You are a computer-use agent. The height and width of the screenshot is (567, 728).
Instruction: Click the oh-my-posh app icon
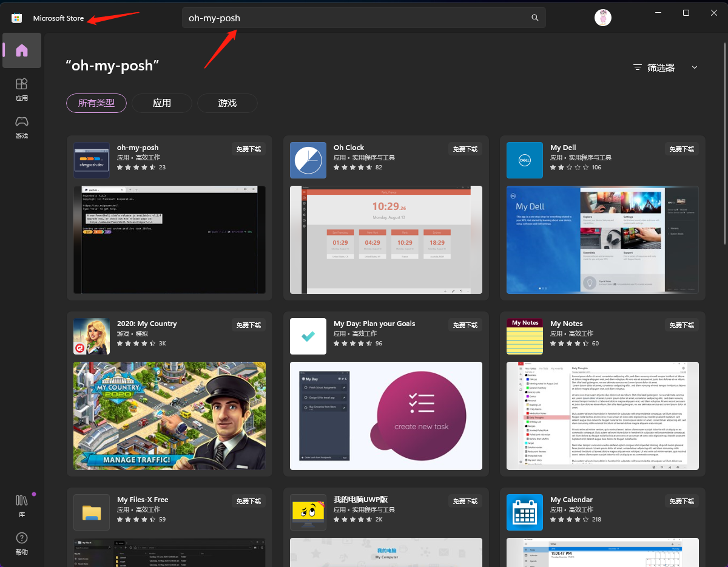click(x=92, y=160)
